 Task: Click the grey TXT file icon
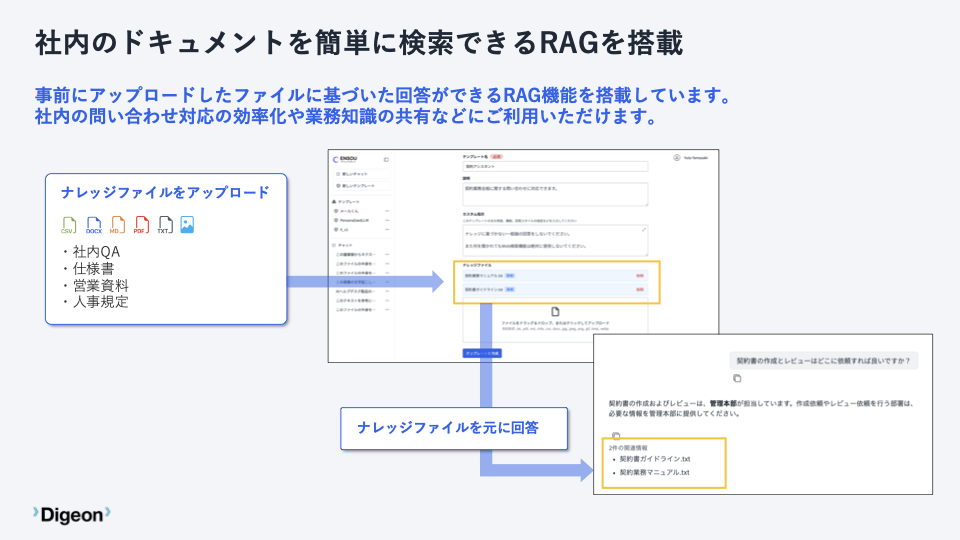pos(165,225)
